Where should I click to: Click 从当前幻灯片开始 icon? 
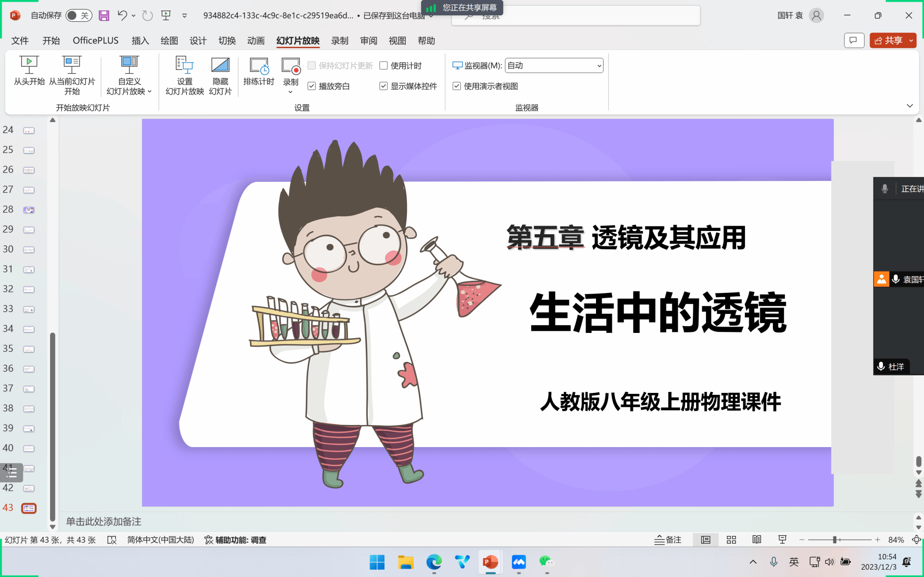[72, 65]
